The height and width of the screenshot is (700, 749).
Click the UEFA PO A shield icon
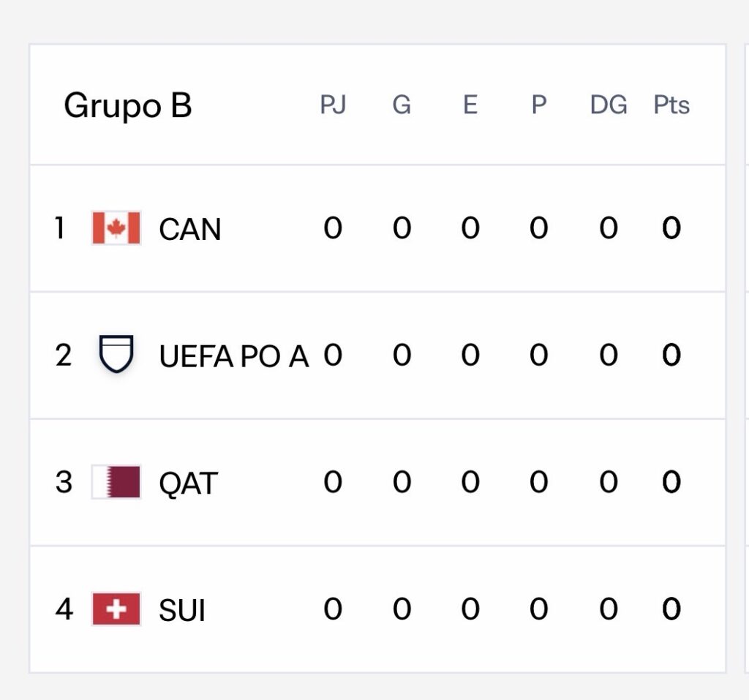[x=116, y=355]
